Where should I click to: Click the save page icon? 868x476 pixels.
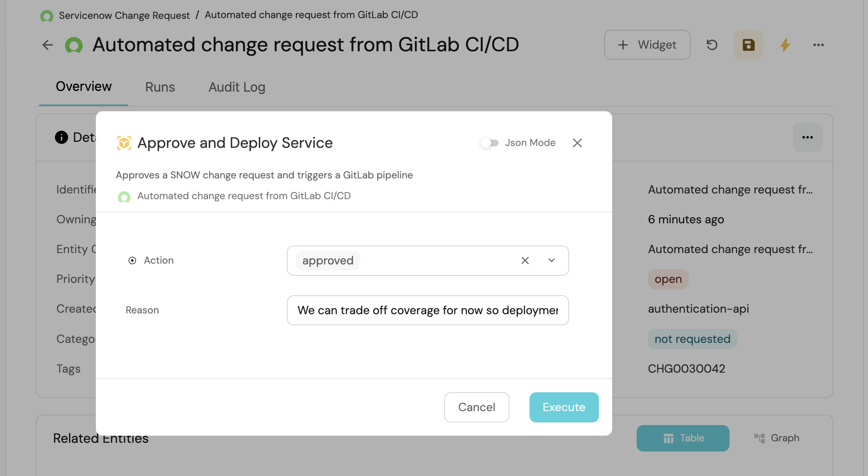tap(748, 45)
